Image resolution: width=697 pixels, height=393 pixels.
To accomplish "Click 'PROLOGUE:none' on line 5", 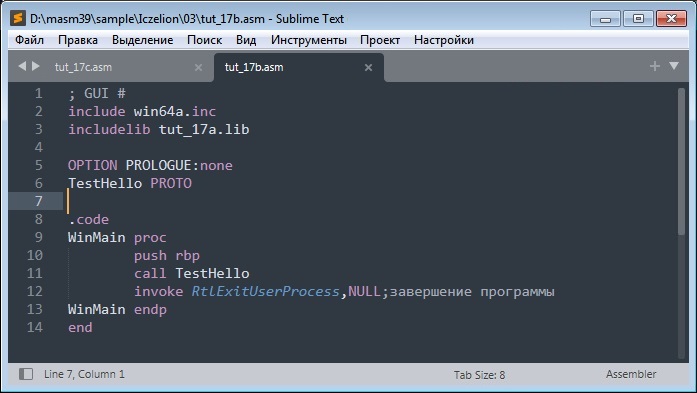I will (x=179, y=165).
